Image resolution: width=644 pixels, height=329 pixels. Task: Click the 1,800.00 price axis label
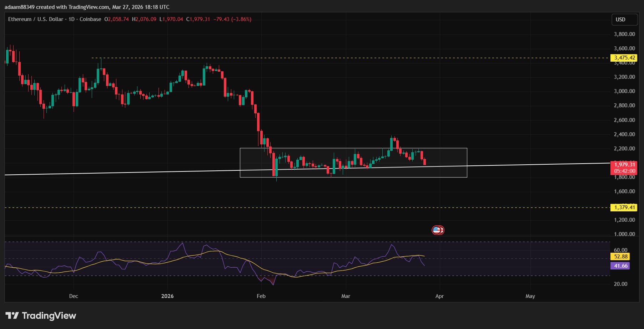pyautogui.click(x=624, y=177)
